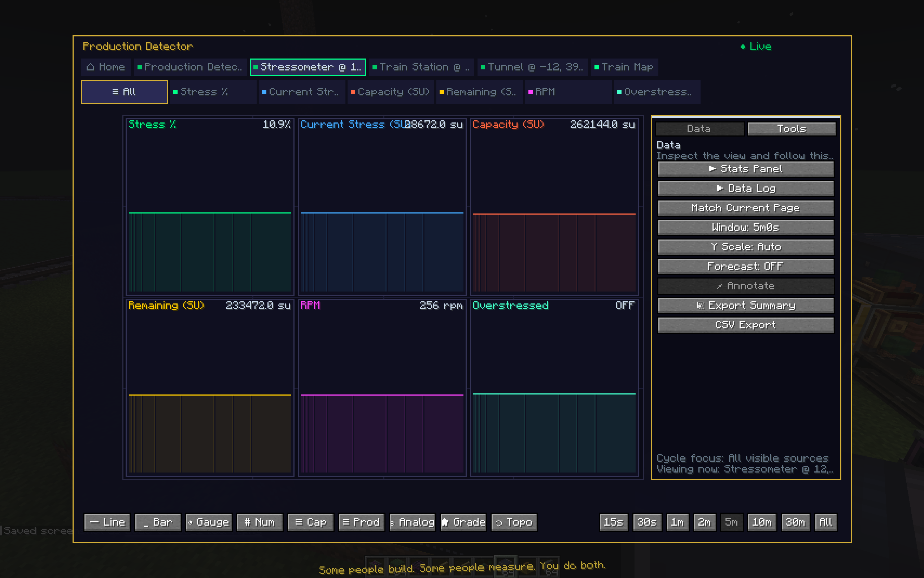Click Match Current Page button
This screenshot has height=578, width=924.
pos(745,208)
